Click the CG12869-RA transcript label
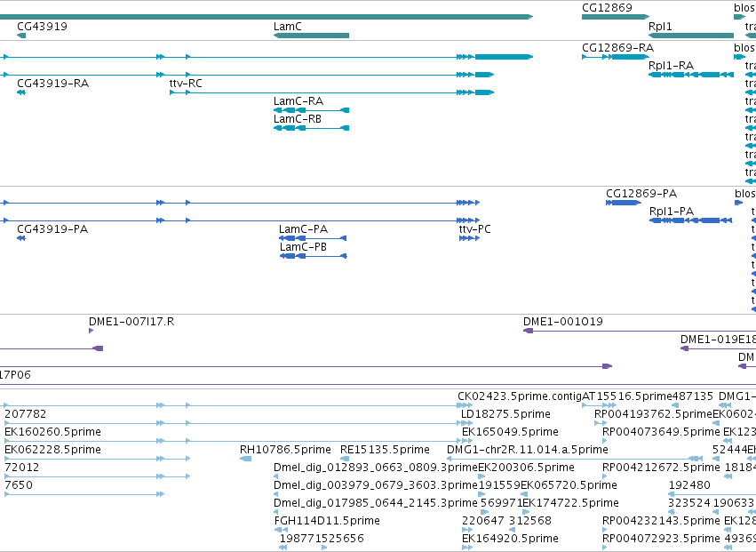Screen dimensions: 756x552 pos(617,47)
